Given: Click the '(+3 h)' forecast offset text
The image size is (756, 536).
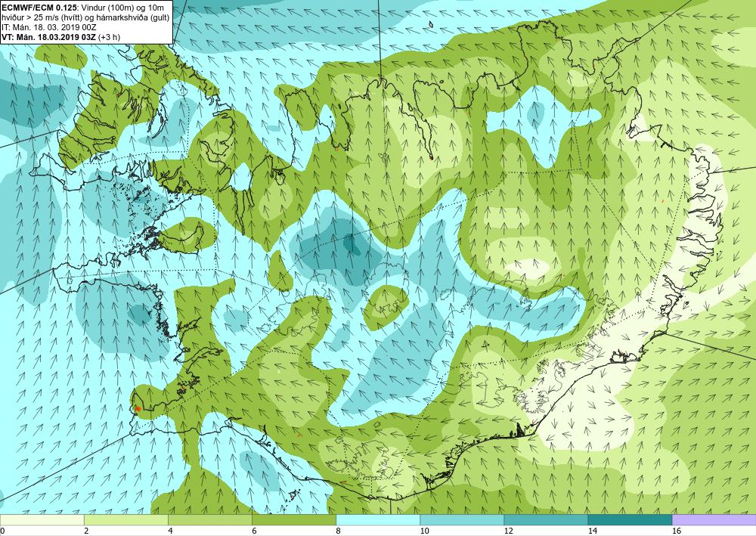Looking at the screenshot, I should click(x=109, y=37).
